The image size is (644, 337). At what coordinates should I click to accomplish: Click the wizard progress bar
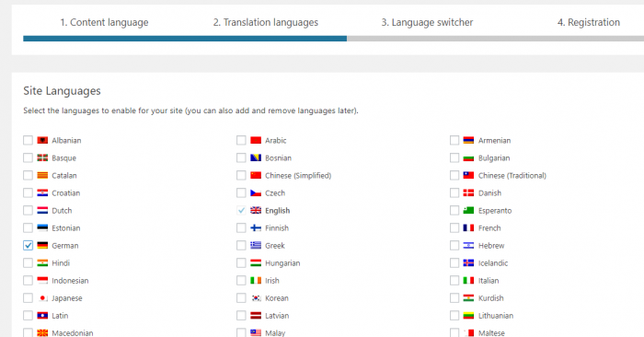(333, 39)
